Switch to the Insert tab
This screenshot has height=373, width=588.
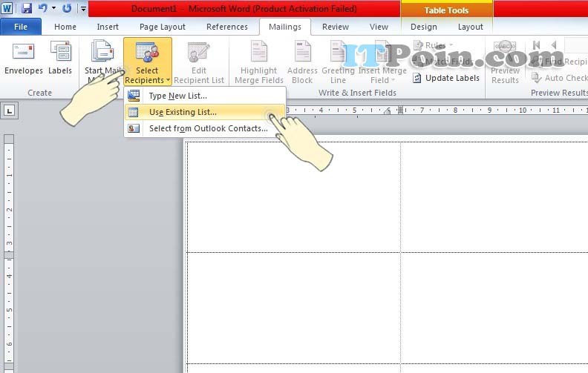click(x=108, y=27)
